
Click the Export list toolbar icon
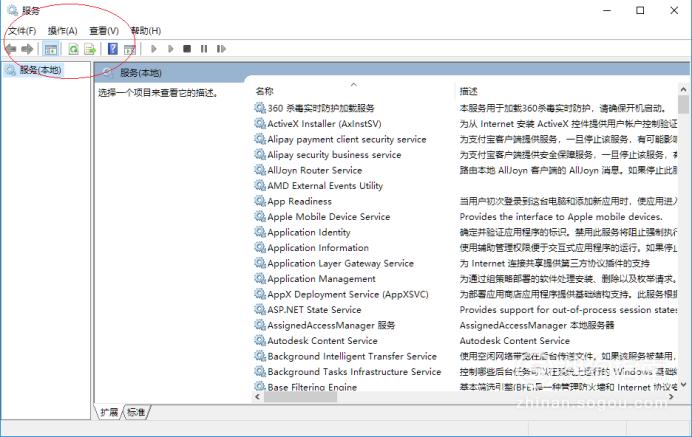coord(90,49)
